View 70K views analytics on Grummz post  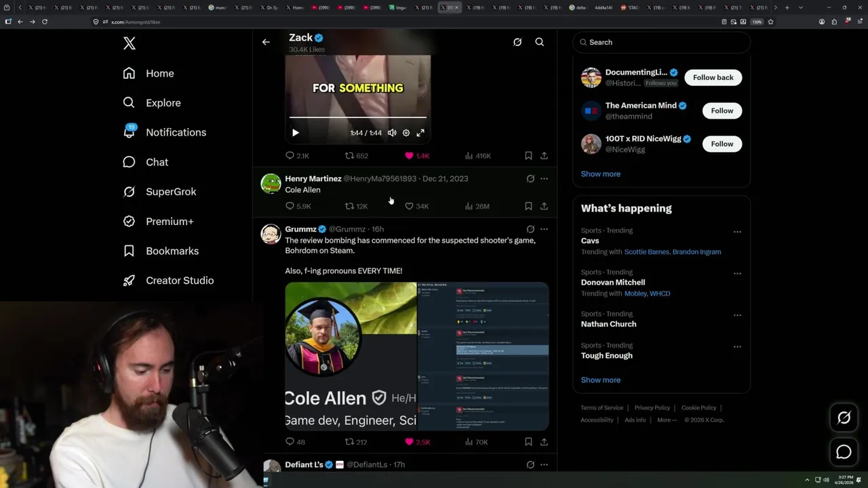click(476, 442)
